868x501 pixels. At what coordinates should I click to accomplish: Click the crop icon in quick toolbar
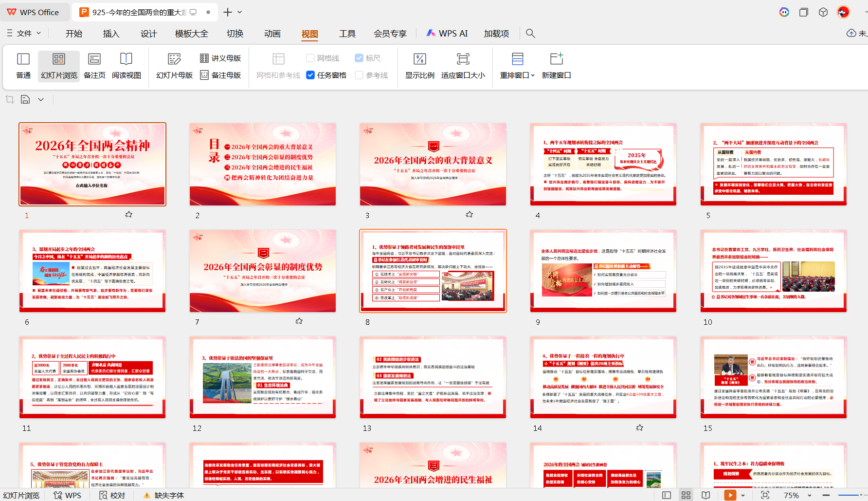point(10,99)
